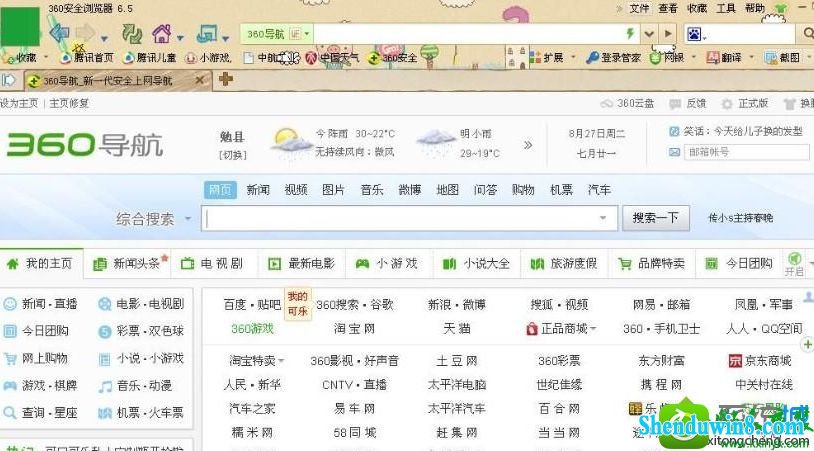Select the 视频 search tab

pos(296,190)
